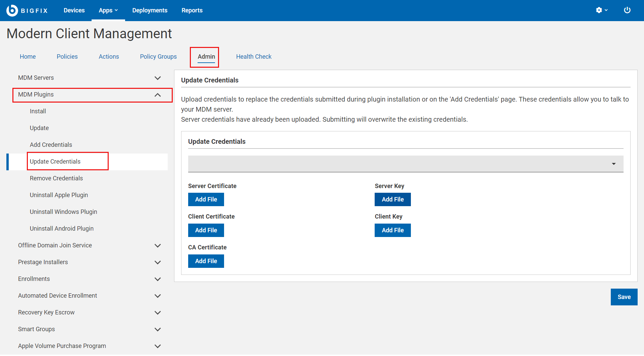
Task: Expand Recovery Key Escrow section
Action: click(157, 312)
